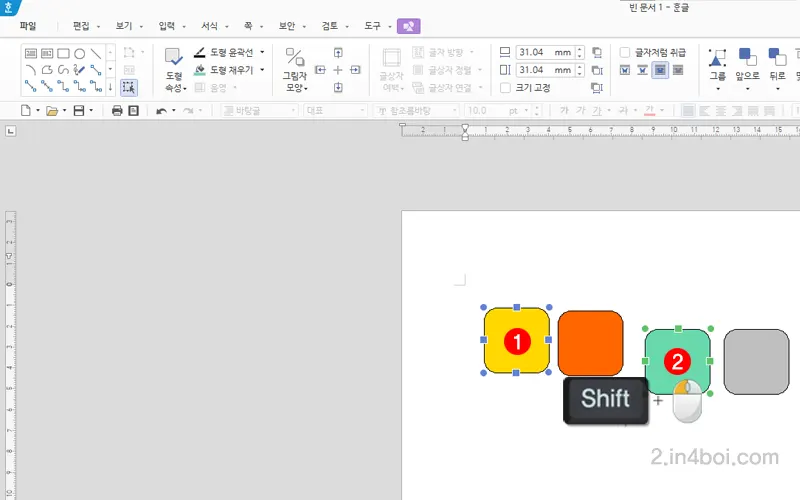Image resolution: width=800 pixels, height=500 pixels.
Task: Click the print icon
Action: (117, 110)
